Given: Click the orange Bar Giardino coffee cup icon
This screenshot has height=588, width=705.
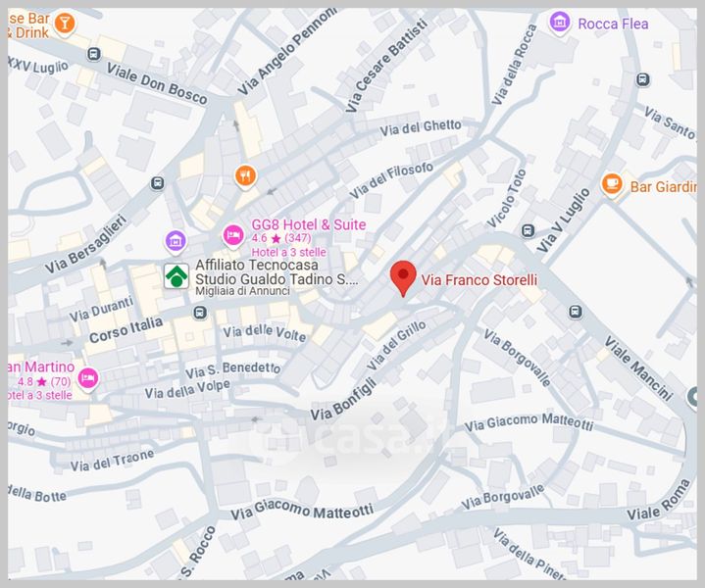Looking at the screenshot, I should pyautogui.click(x=612, y=185).
